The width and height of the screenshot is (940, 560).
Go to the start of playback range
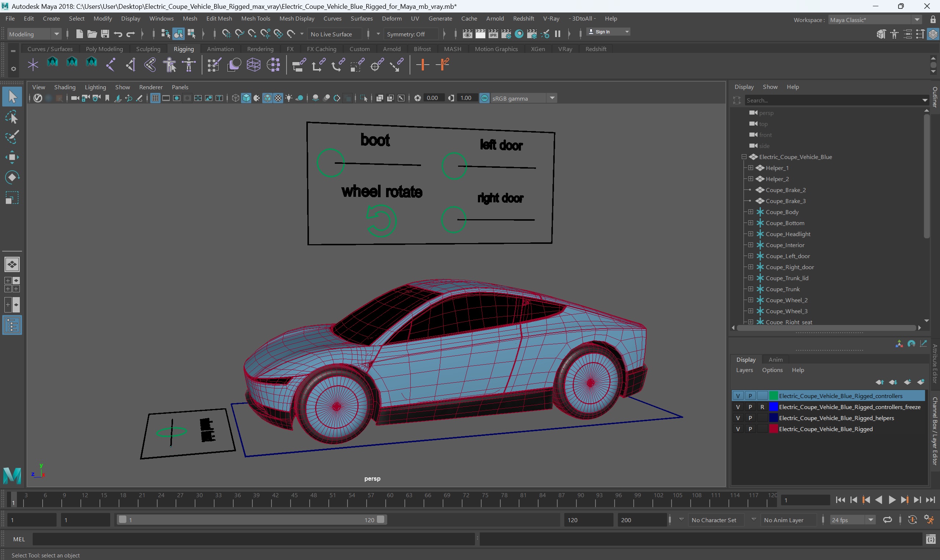840,500
